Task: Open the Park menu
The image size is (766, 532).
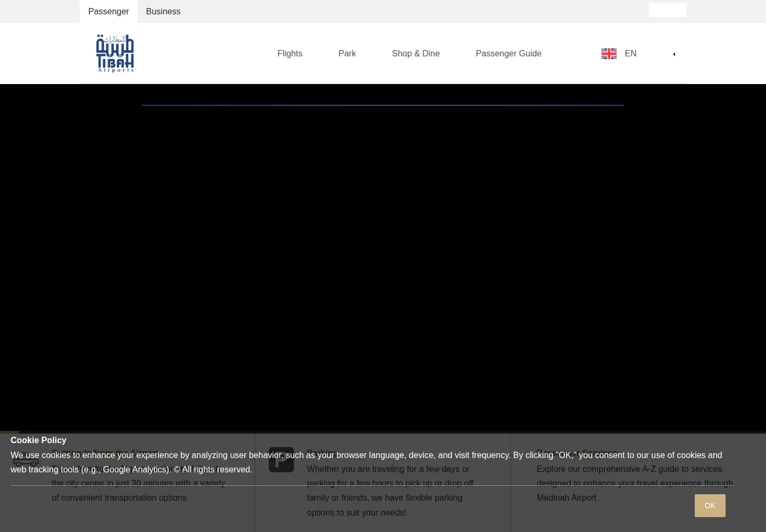Action: [347, 53]
